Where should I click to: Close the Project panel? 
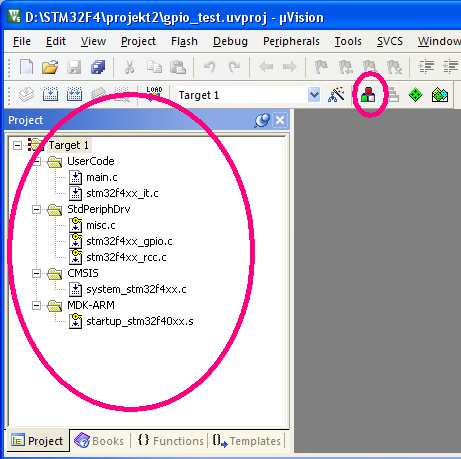(x=280, y=120)
